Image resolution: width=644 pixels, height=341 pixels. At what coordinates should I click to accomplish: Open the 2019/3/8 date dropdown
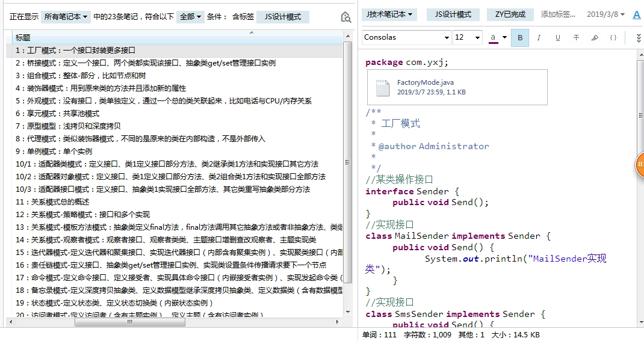point(605,14)
